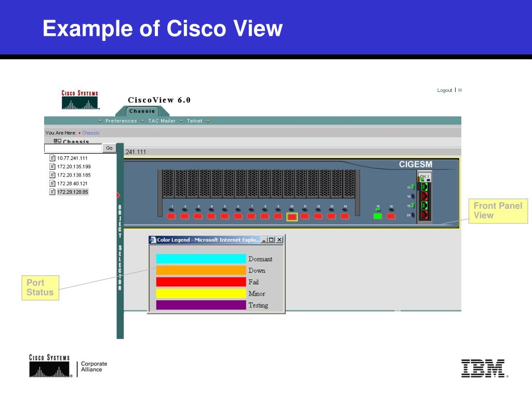Select highlighted device 172.29.128.85
Viewport: 532px width, 399px height.
click(73, 192)
